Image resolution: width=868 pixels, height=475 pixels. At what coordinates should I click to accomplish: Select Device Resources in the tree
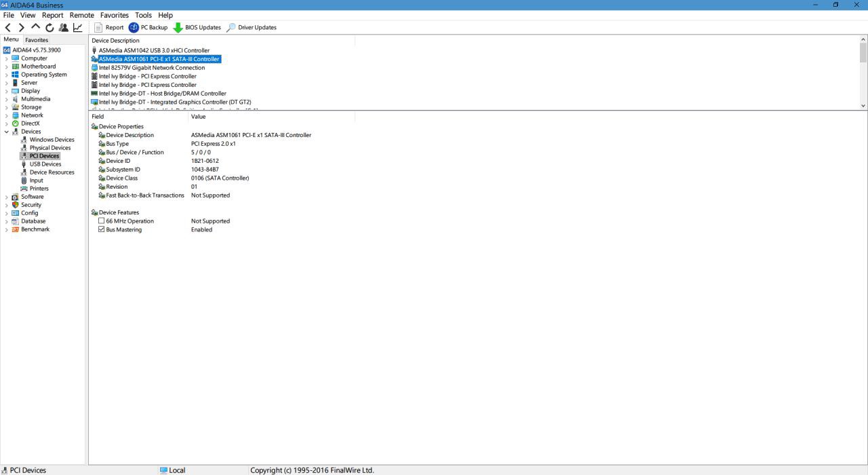(52, 172)
